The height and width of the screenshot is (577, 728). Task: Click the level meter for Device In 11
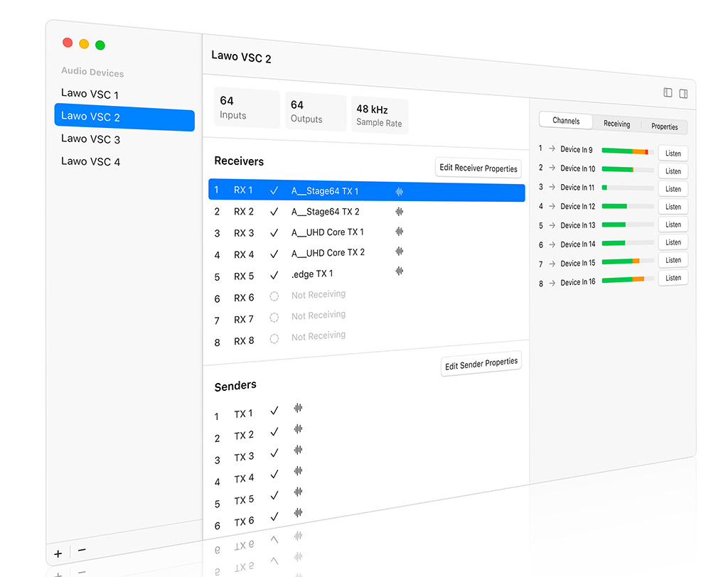628,188
